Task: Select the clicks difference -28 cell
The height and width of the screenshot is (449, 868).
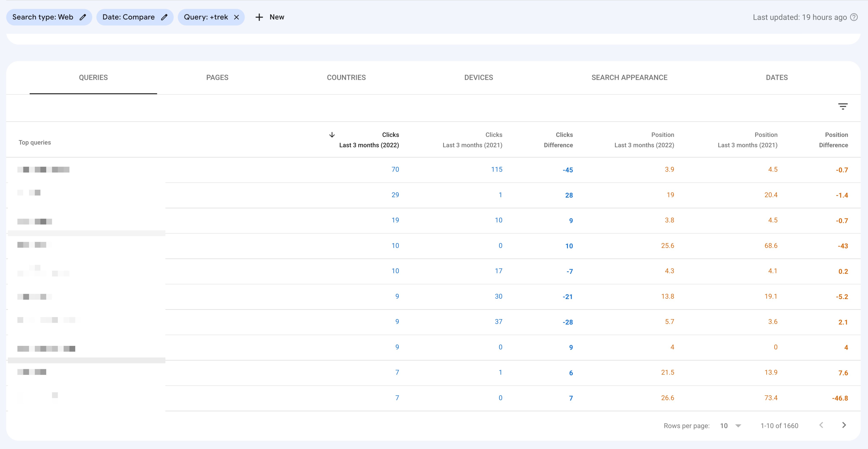Action: (x=568, y=322)
